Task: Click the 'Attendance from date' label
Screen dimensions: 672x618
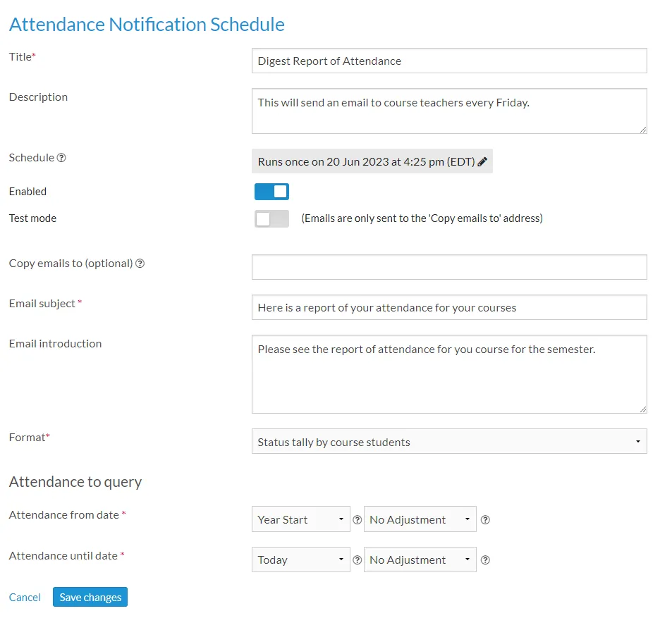Action: (x=64, y=515)
